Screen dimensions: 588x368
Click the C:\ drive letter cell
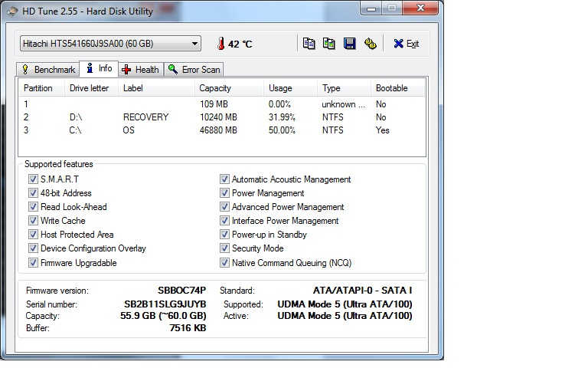[75, 130]
